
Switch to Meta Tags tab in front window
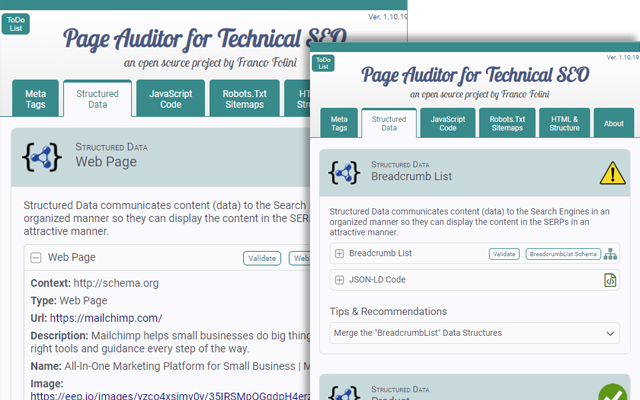[339, 123]
